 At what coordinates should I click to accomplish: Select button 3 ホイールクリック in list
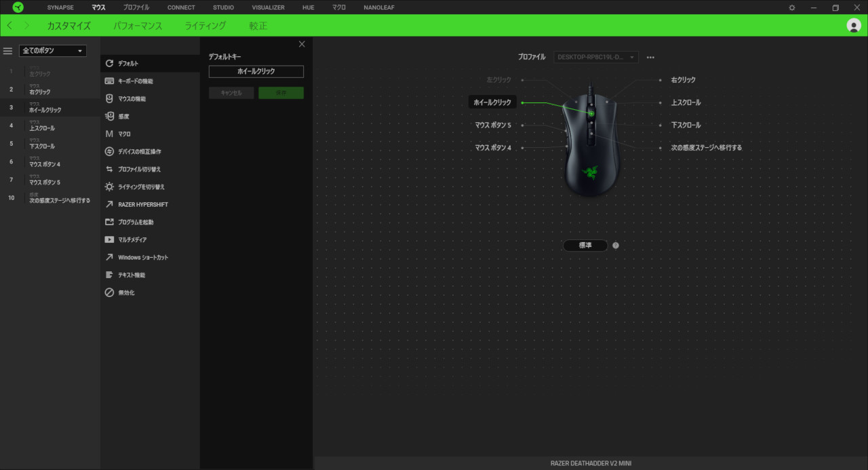pos(50,108)
